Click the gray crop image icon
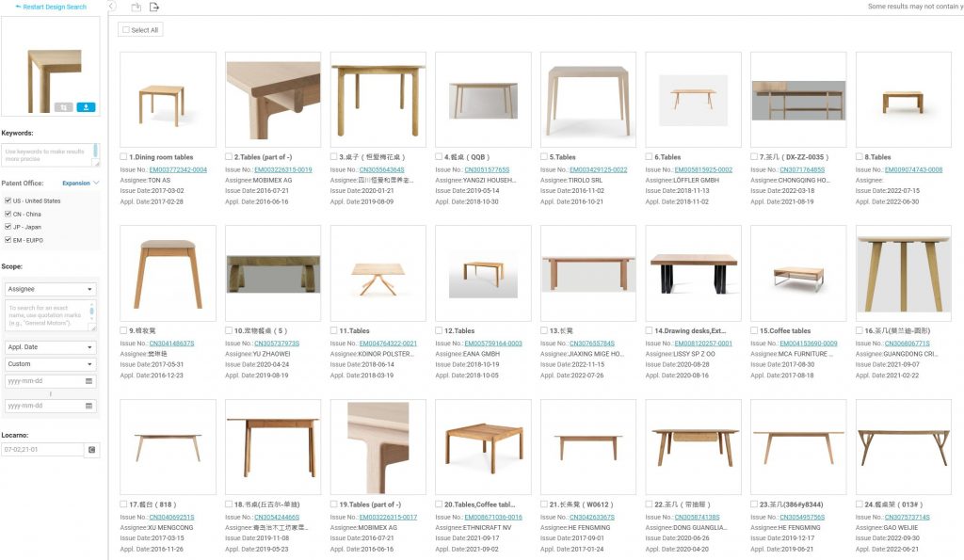Screen dimensions: 964x560 pos(63,107)
